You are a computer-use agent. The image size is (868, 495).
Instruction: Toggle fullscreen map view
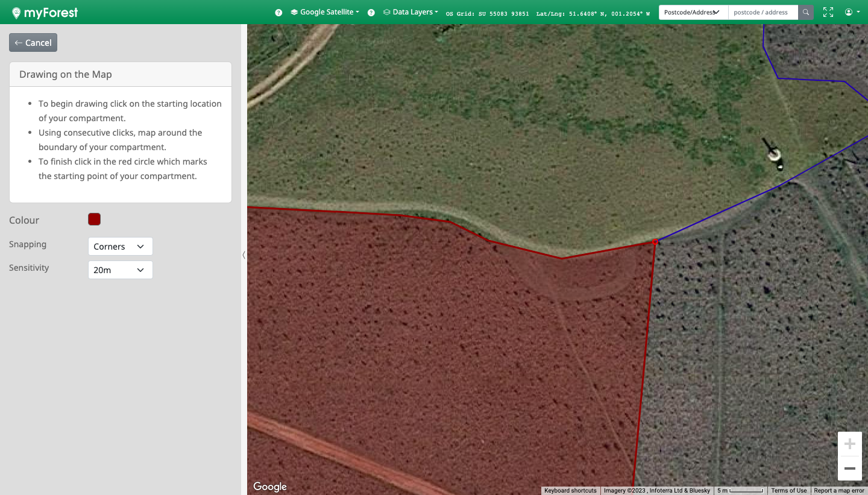pos(828,12)
